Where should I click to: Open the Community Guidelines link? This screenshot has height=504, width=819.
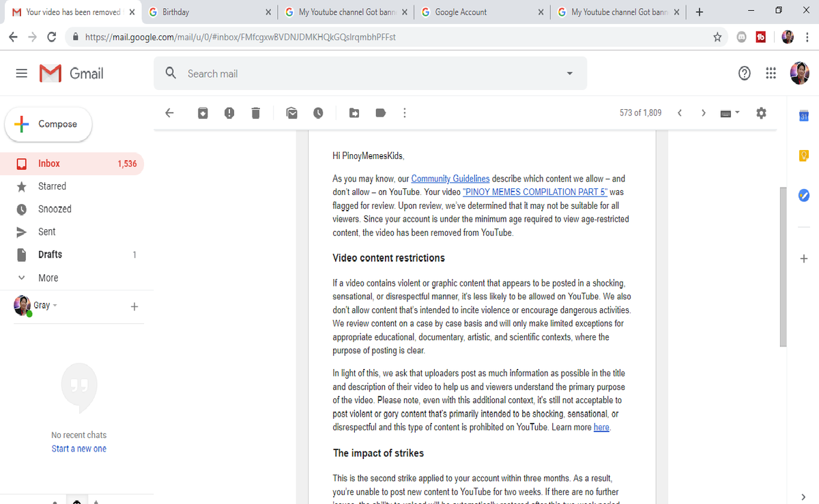coord(450,179)
